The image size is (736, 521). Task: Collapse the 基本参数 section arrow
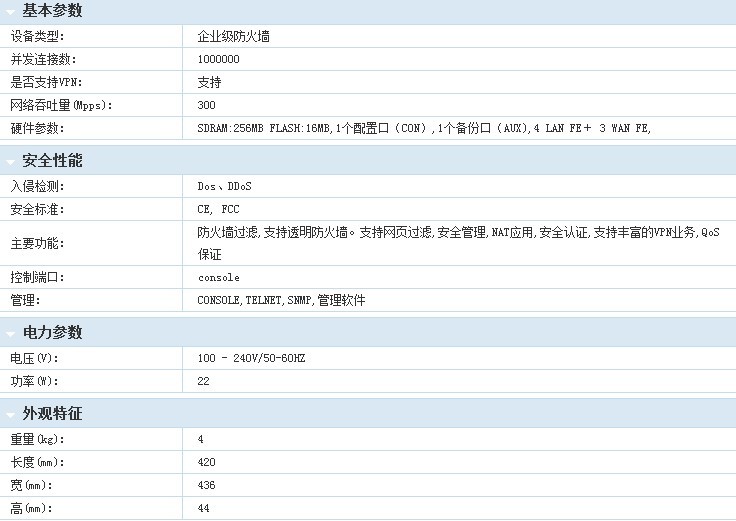(10, 12)
